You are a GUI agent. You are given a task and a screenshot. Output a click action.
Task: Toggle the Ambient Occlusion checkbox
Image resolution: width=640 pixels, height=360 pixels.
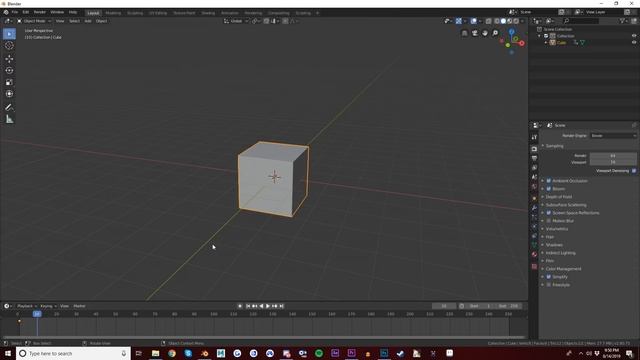point(549,181)
